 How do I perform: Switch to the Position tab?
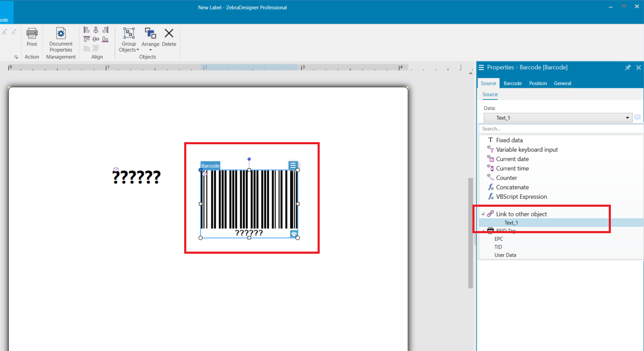coord(538,83)
